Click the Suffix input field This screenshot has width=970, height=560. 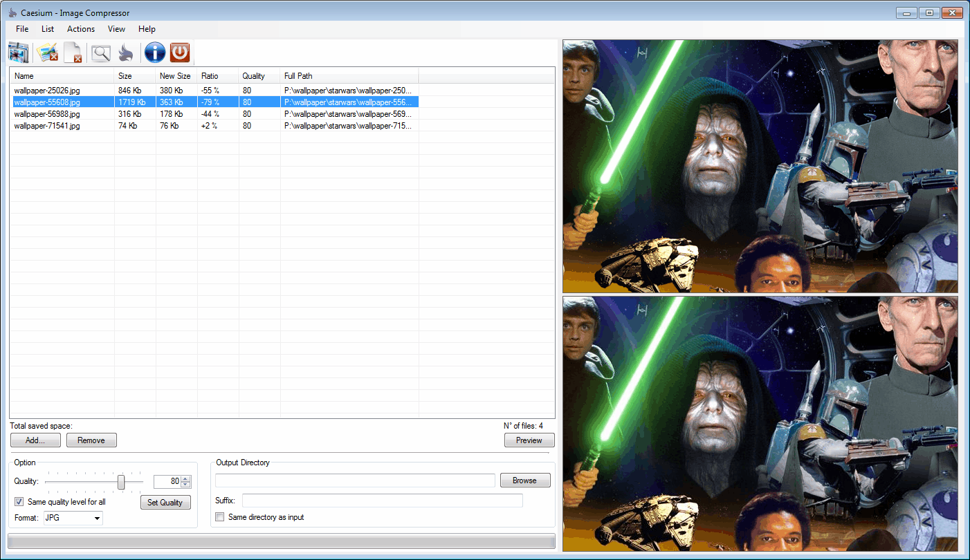[x=382, y=501]
